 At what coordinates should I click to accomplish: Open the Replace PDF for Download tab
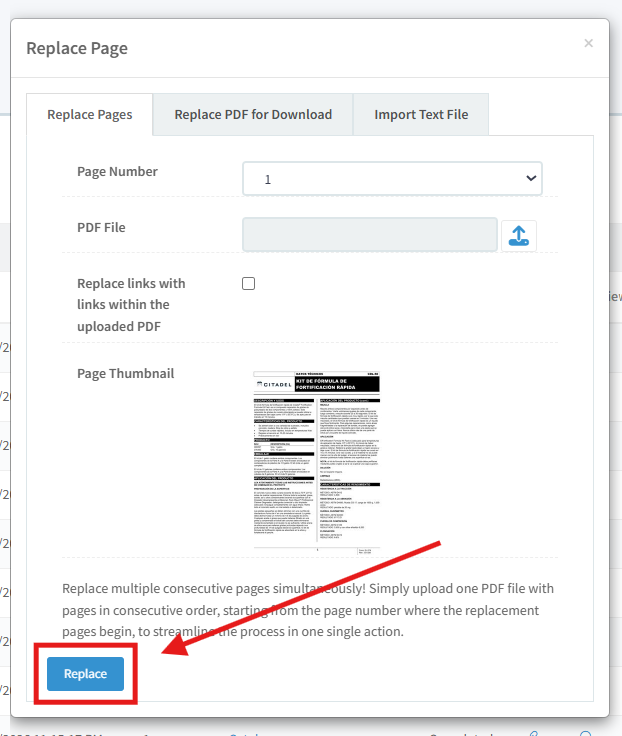pyautogui.click(x=253, y=115)
